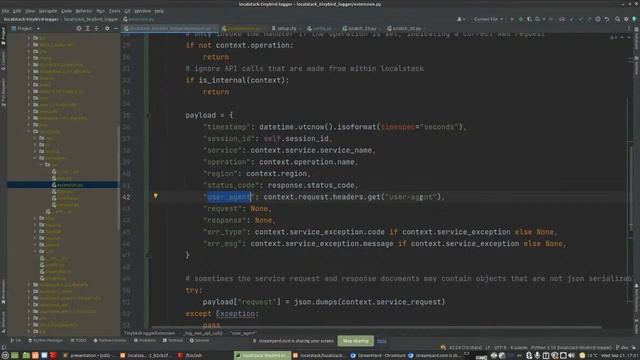The width and height of the screenshot is (640, 360).
Task: Open the Python Console tool window
Action: [x=110, y=340]
